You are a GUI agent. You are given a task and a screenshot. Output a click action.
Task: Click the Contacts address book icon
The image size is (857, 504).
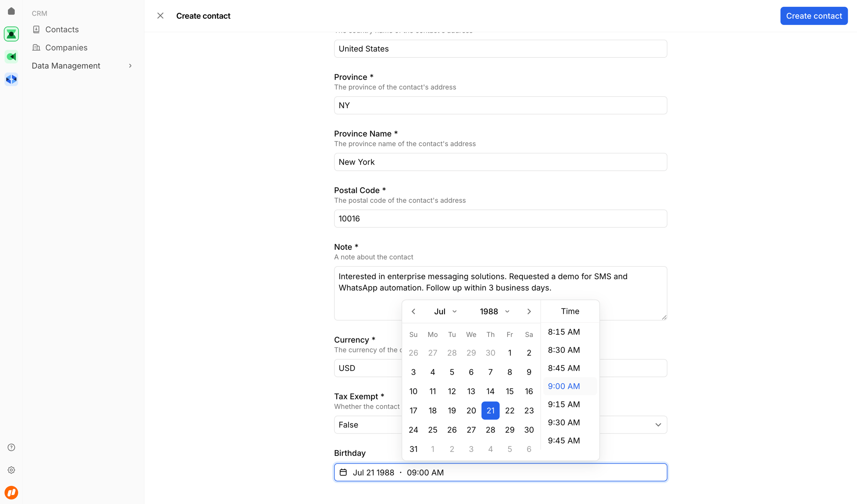pyautogui.click(x=36, y=29)
